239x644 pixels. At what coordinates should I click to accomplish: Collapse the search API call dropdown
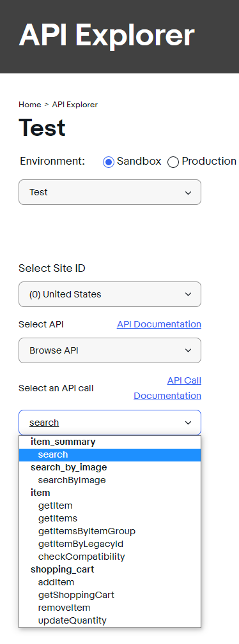pos(110,423)
